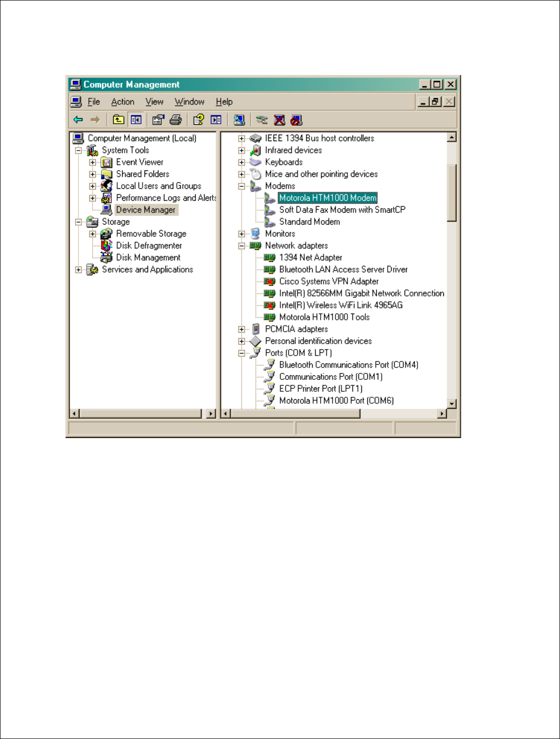The height and width of the screenshot is (739, 560).
Task: Click the Up one level folder icon
Action: click(118, 120)
